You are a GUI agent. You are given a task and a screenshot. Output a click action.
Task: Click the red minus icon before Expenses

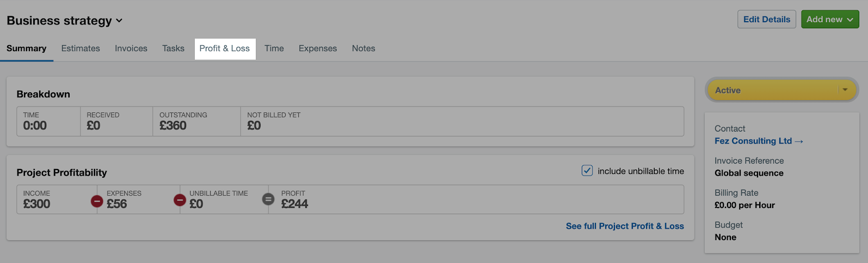pyautogui.click(x=96, y=201)
